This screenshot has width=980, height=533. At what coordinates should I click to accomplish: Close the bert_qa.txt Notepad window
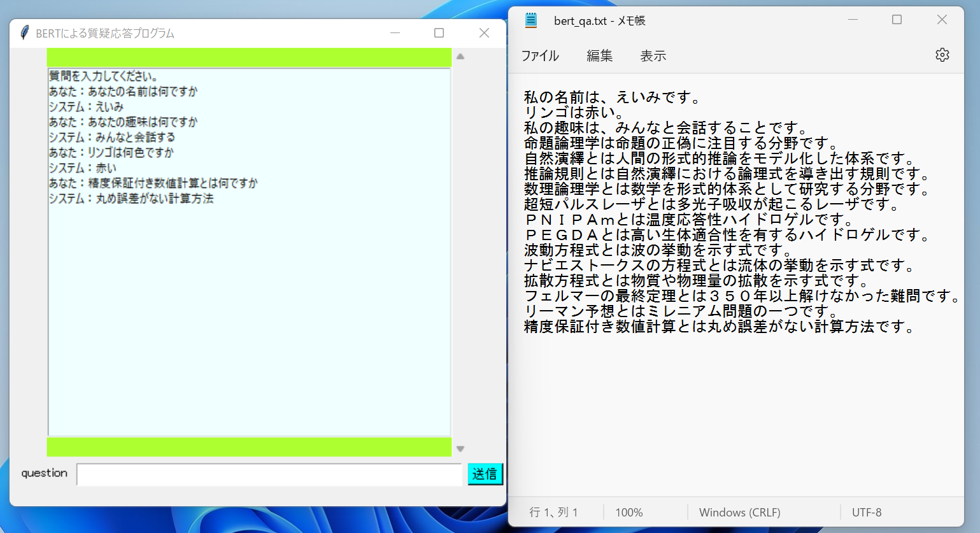[942, 20]
